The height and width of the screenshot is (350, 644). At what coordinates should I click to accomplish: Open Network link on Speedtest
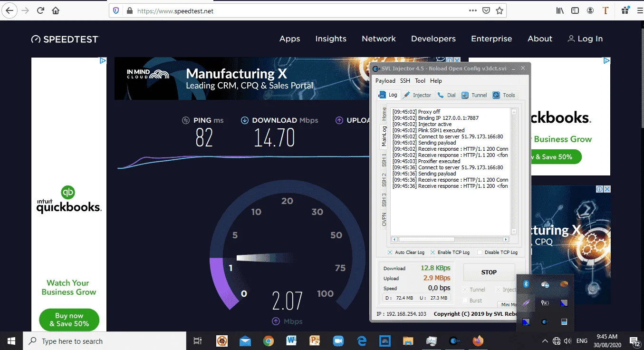pos(379,39)
